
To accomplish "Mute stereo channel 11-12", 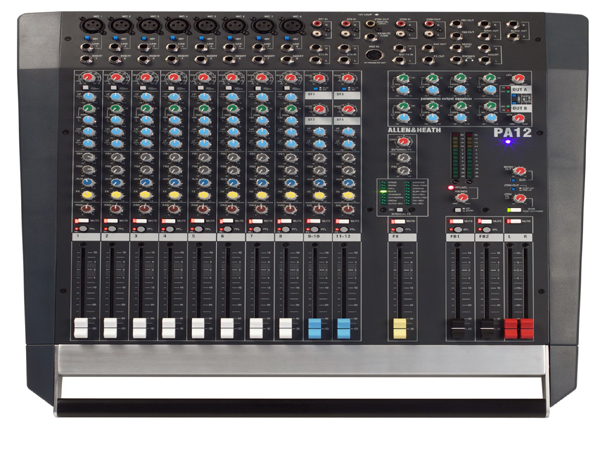I will [x=342, y=221].
